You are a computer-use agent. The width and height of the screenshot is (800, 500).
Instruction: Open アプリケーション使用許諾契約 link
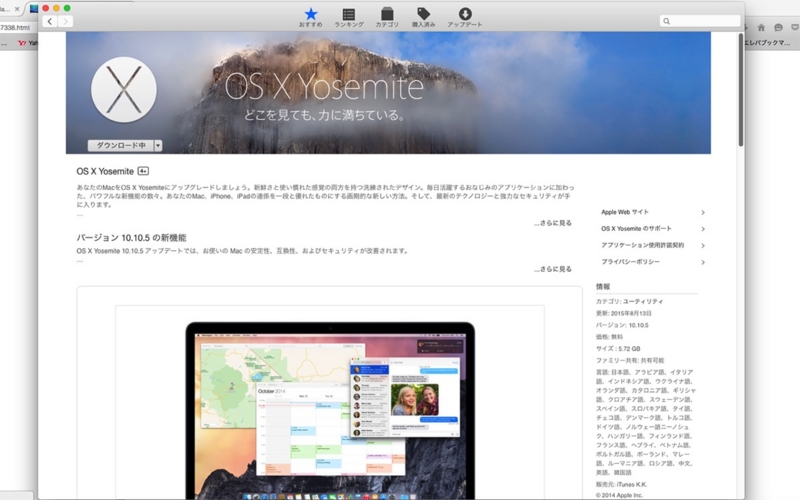642,245
